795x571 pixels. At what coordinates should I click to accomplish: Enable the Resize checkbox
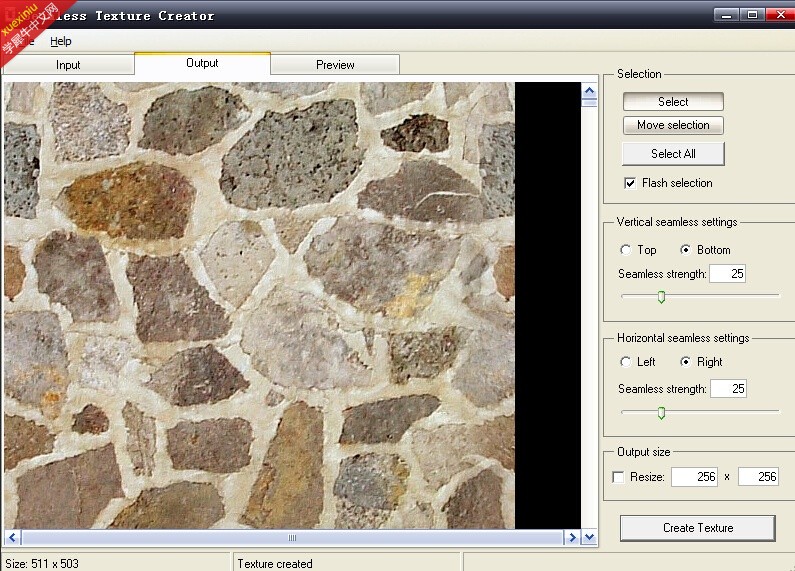click(618, 477)
